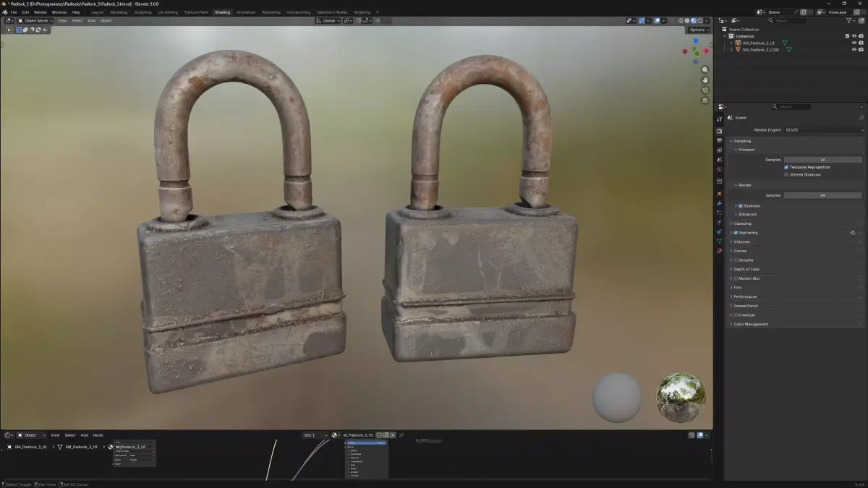The width and height of the screenshot is (868, 488).
Task: Open the Object Mode dropdown
Action: click(35, 21)
